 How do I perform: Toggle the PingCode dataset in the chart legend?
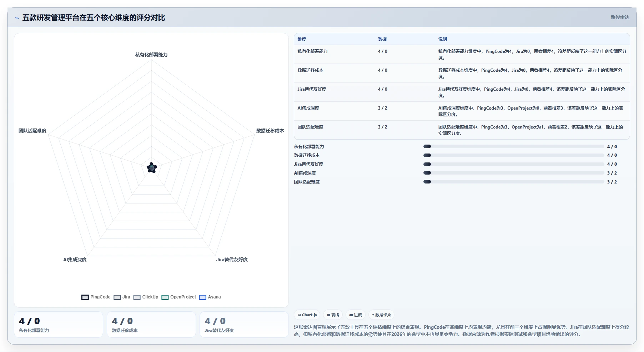click(x=96, y=297)
